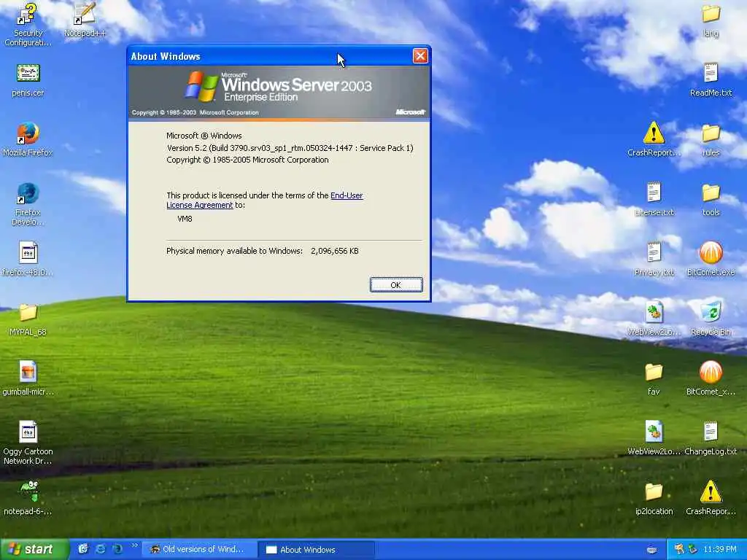Screen dimensions: 747x560
Task: Open the Notepad++ desktop shortcut
Action: click(85, 20)
